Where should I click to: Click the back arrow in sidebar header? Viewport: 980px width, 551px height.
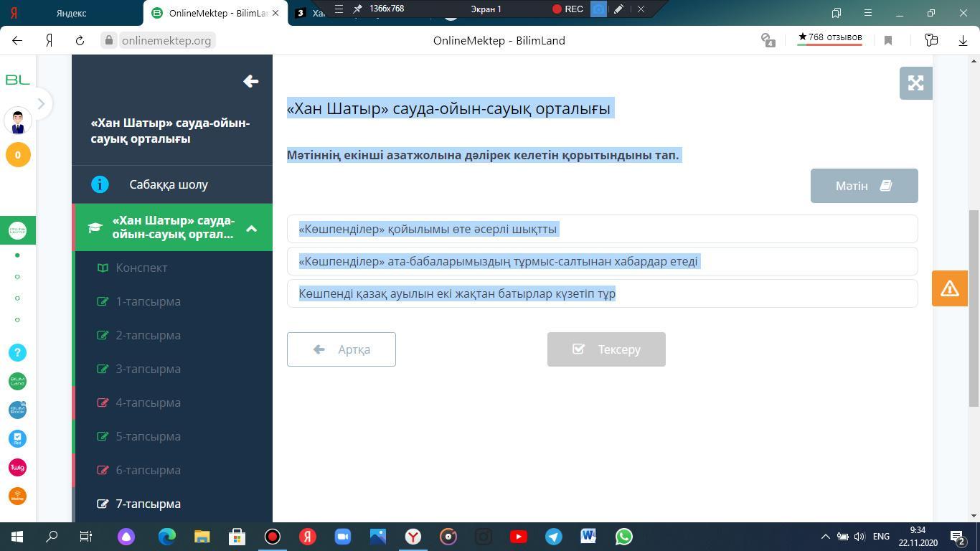click(250, 82)
